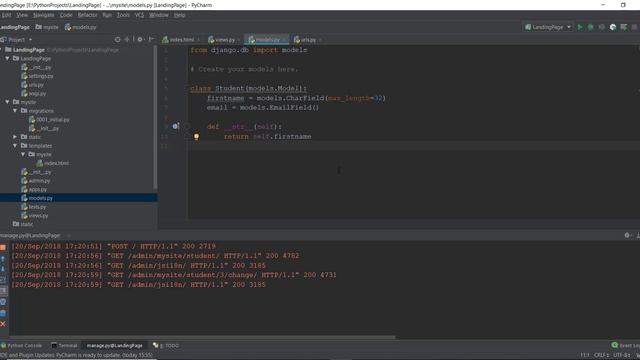640x360 pixels.
Task: Select apps.py in project tree
Action: [34, 189]
